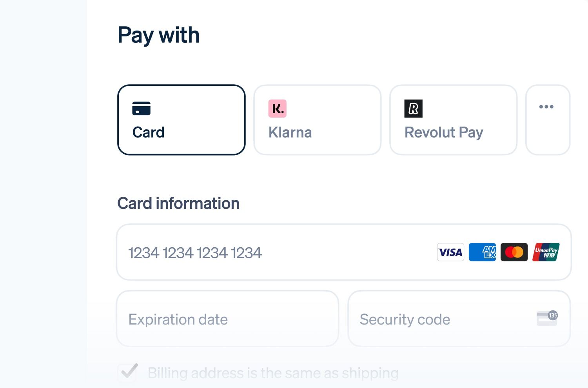Toggle billing address same as shipping checkbox

click(128, 373)
